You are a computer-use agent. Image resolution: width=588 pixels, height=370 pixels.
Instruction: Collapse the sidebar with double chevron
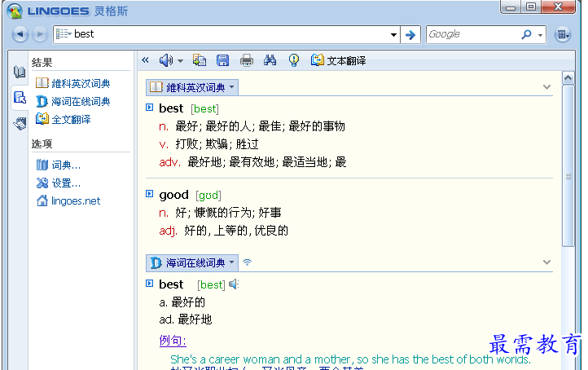point(146,59)
